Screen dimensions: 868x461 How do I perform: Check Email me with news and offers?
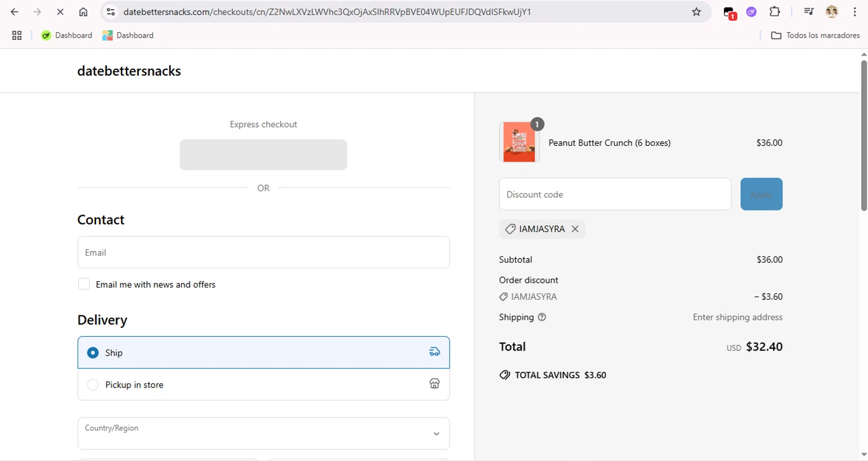(84, 284)
